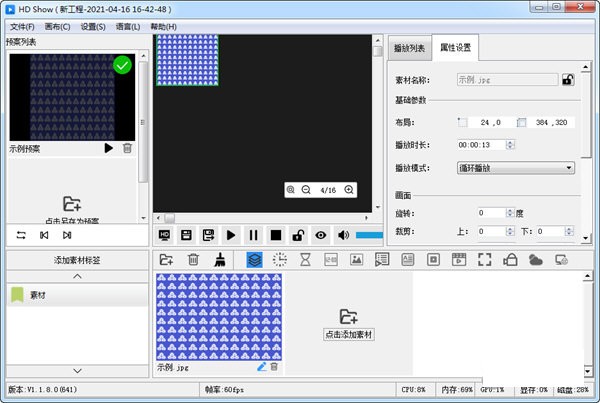Open the 播放模式 dropdown showing 循环播放
This screenshot has height=403, width=600.
515,167
